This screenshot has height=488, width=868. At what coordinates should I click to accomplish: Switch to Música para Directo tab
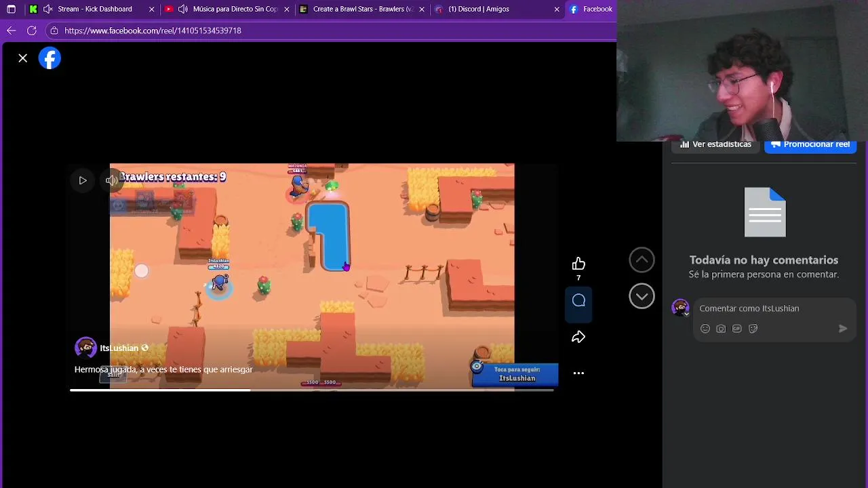pyautogui.click(x=235, y=9)
